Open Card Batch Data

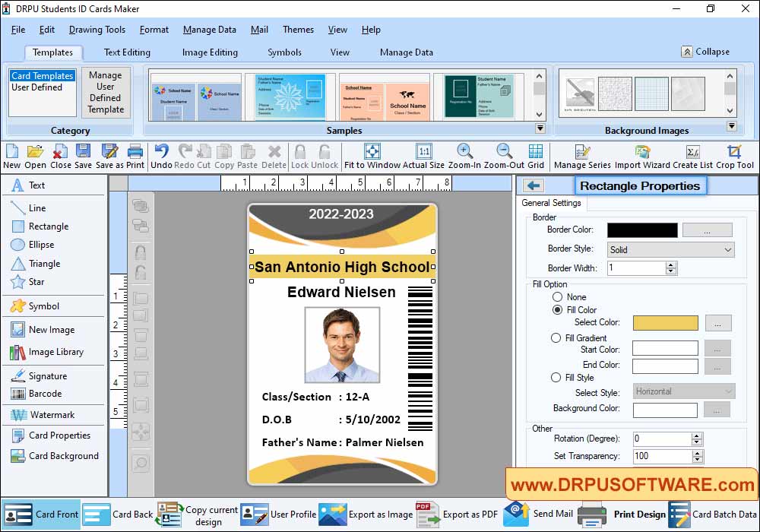pyautogui.click(x=714, y=515)
